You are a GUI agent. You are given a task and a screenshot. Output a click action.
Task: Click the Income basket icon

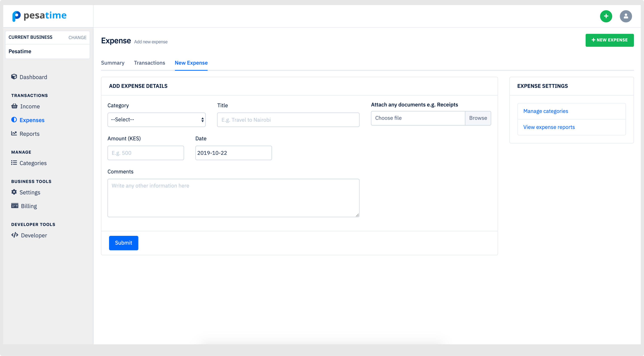pos(14,106)
